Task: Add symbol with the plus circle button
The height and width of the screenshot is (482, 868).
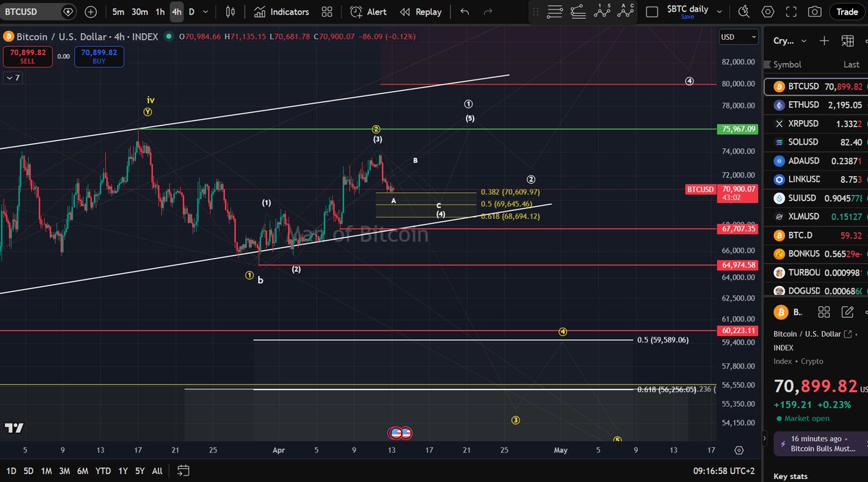Action: 90,12
